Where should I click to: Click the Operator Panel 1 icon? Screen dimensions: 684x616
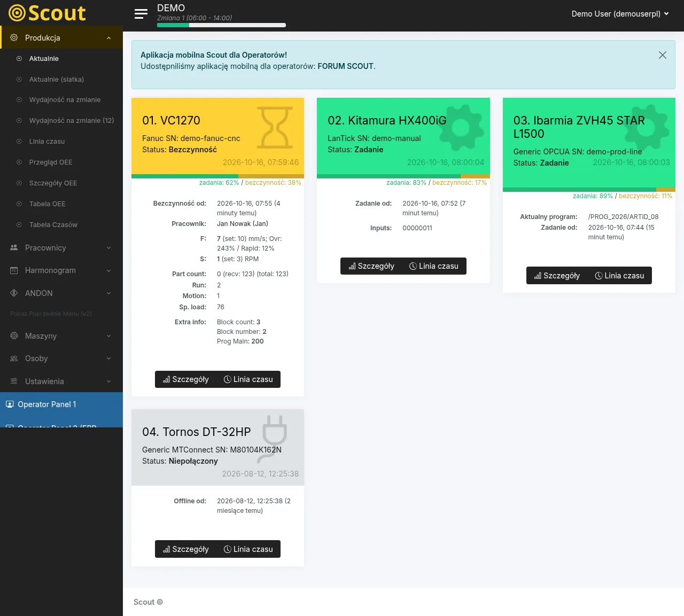(10, 404)
